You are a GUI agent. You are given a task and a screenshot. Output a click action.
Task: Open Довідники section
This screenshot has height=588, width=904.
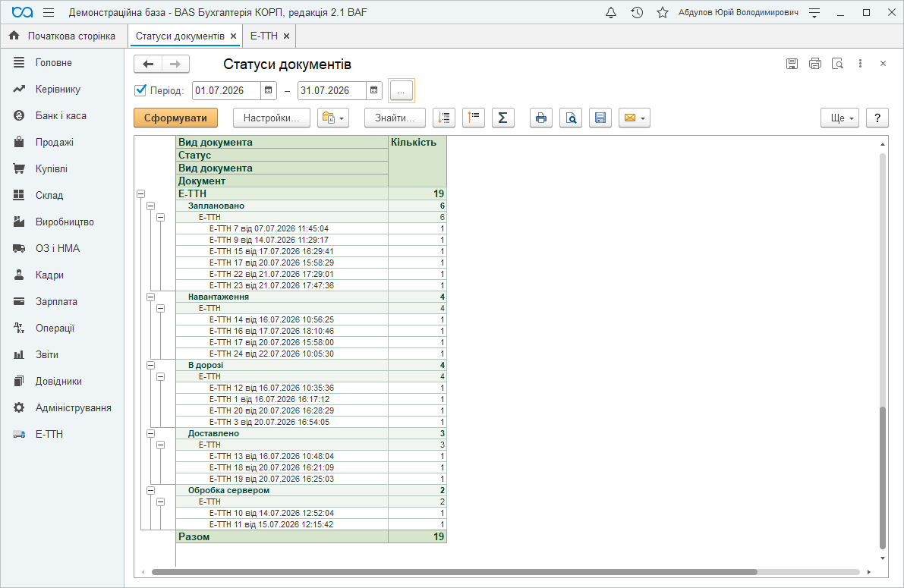pos(62,380)
